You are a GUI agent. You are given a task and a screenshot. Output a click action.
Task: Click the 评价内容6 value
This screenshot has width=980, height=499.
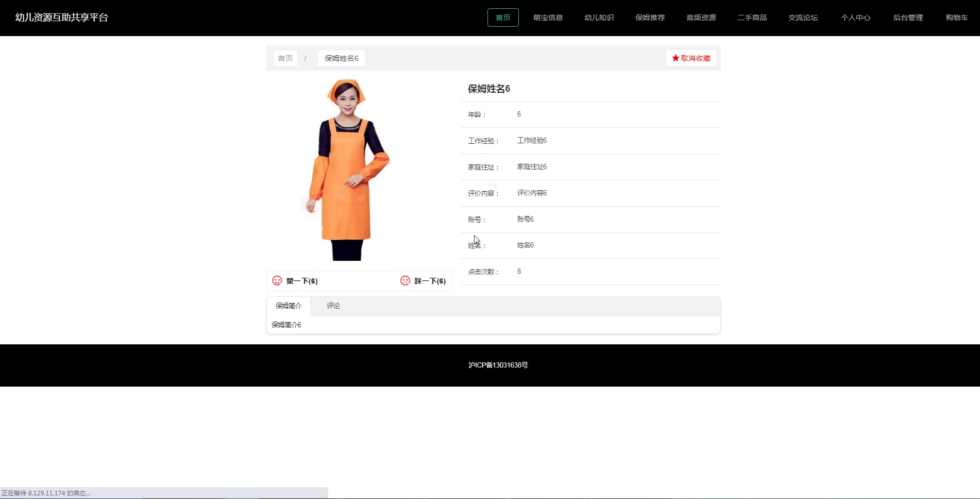pos(532,193)
